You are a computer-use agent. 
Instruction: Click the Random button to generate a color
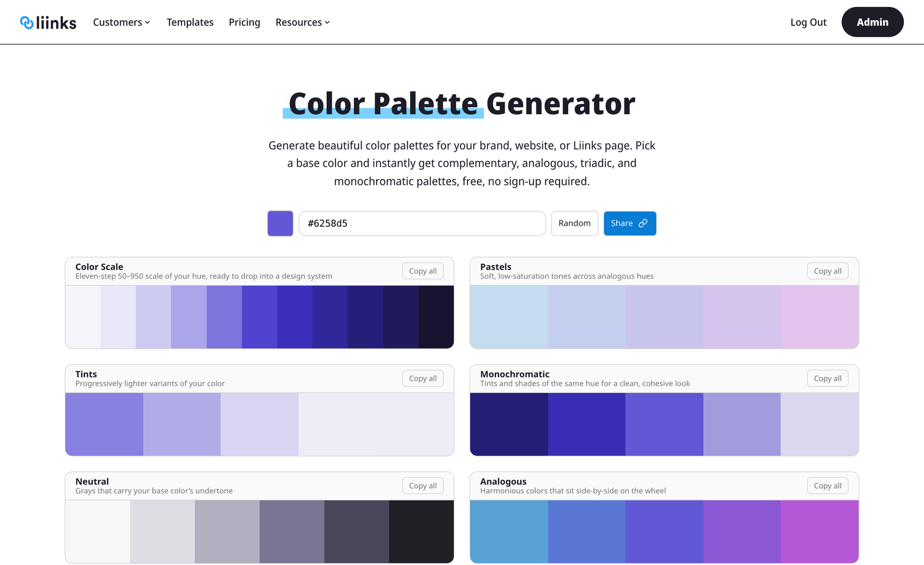pos(574,223)
